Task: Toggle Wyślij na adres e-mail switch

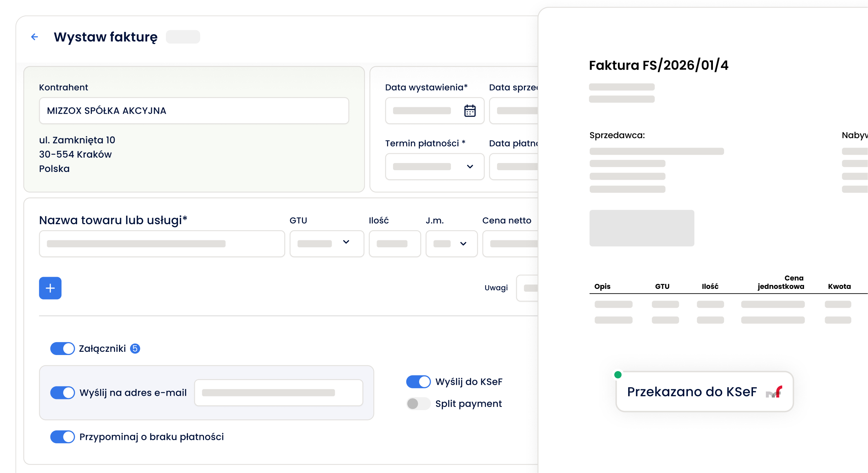Action: pyautogui.click(x=63, y=393)
